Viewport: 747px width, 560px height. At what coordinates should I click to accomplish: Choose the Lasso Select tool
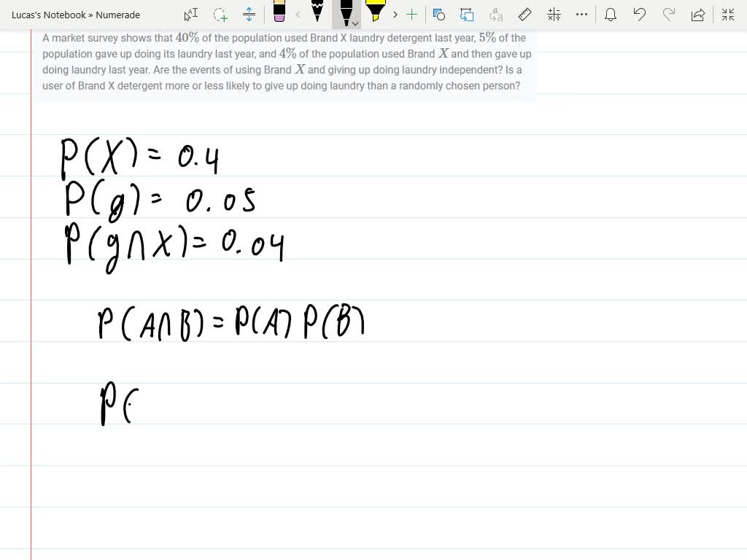coord(220,15)
